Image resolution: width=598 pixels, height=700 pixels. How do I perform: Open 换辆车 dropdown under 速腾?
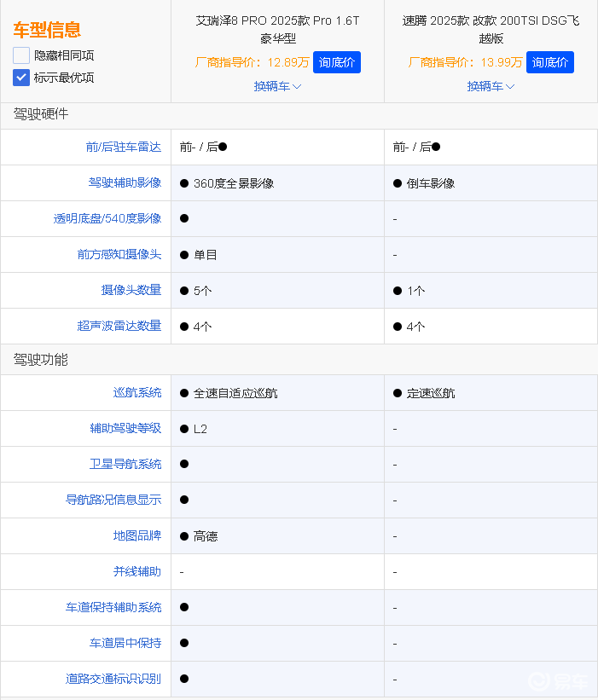pos(491,86)
